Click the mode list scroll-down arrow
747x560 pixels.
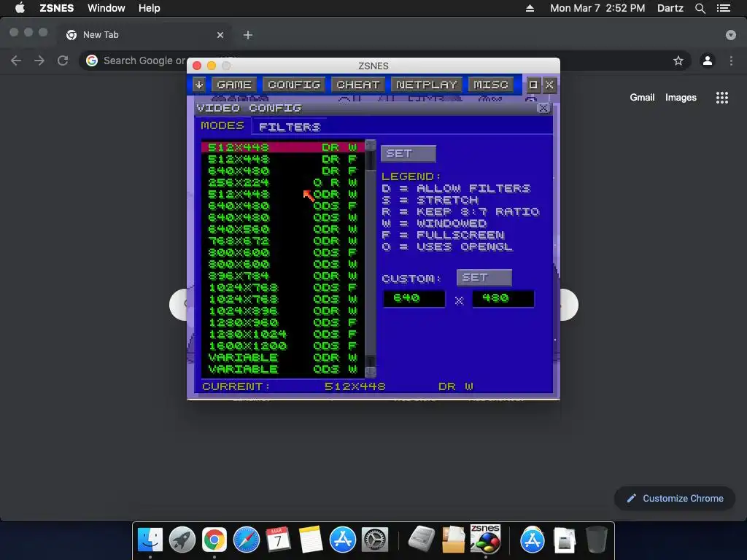pos(371,372)
